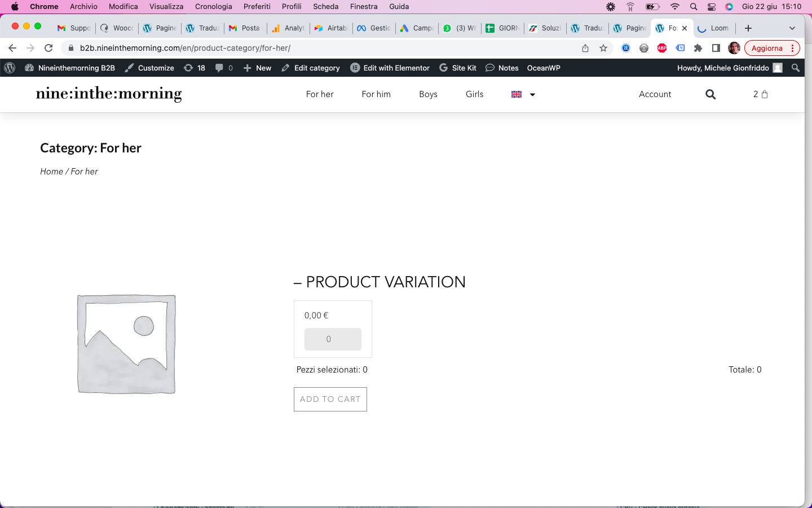Image resolution: width=812 pixels, height=508 pixels.
Task: Open the Chrome extensions puzzle menu
Action: point(698,48)
